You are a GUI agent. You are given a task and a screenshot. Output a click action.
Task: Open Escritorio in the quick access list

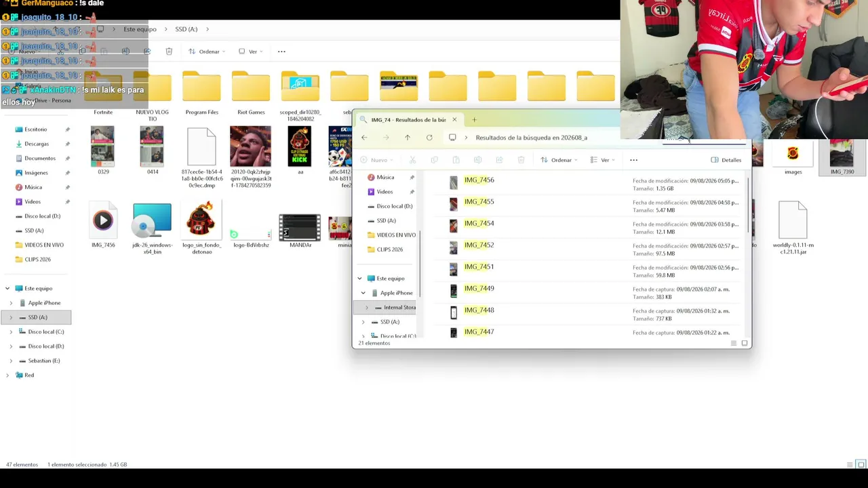(x=36, y=129)
